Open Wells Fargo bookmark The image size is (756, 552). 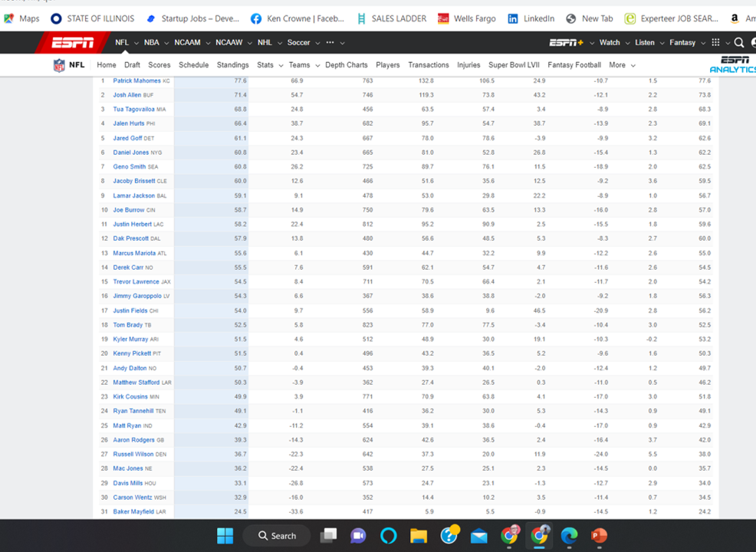[x=467, y=19]
